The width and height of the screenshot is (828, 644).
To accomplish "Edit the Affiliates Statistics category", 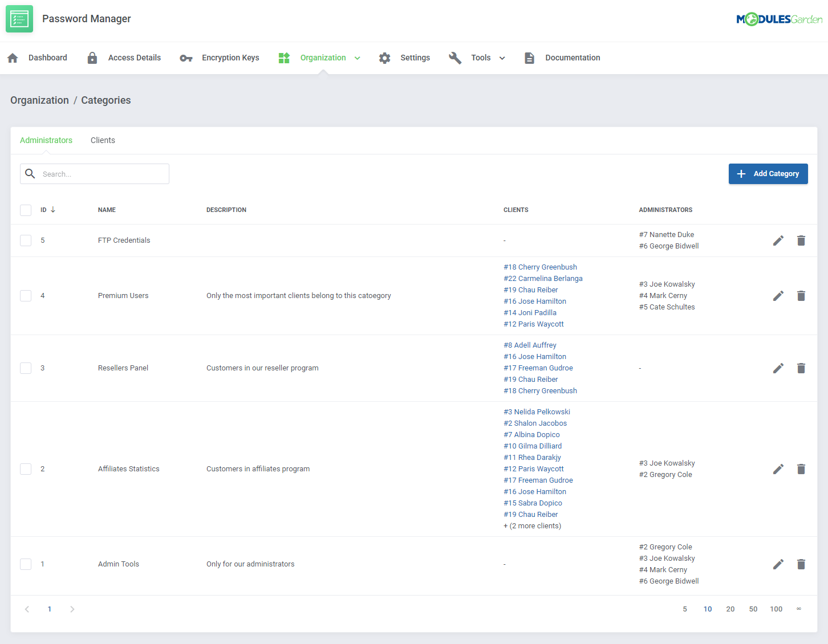I will tap(778, 469).
